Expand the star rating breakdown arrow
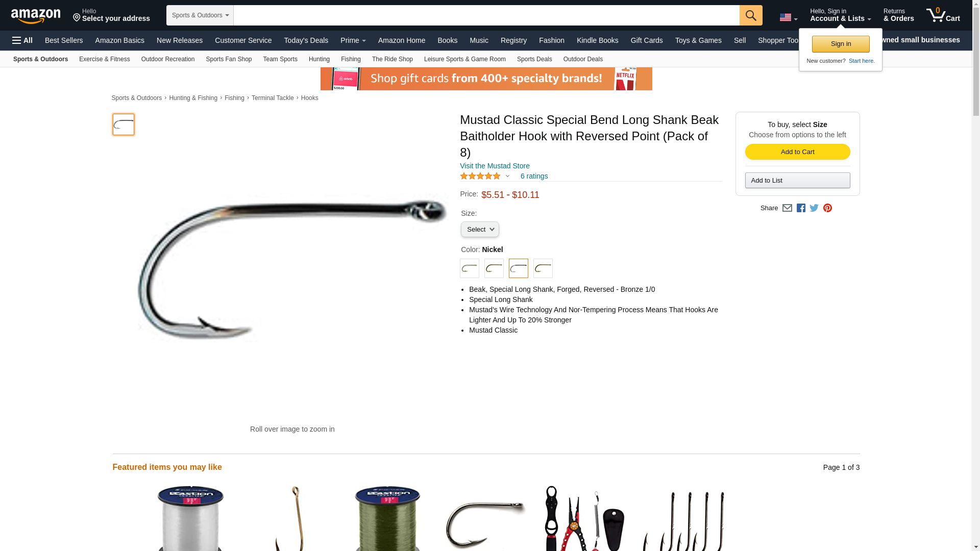 (507, 176)
